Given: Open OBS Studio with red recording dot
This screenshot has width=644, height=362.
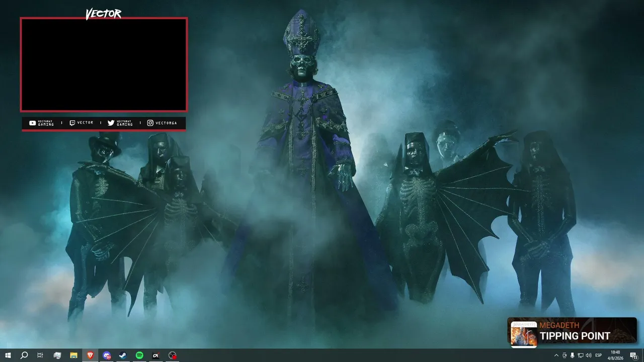Looking at the screenshot, I should [x=173, y=355].
